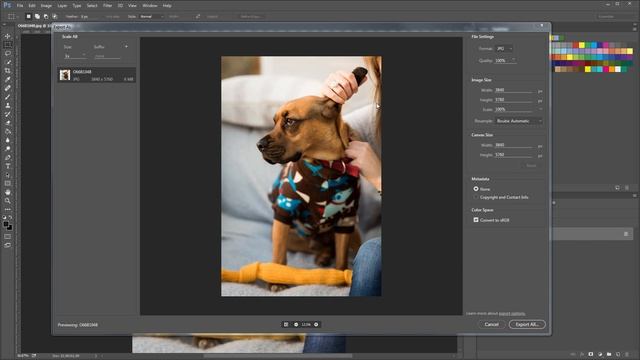Image resolution: width=640 pixels, height=360 pixels.
Task: Select the Magic Wand tool
Action: tap(8, 62)
